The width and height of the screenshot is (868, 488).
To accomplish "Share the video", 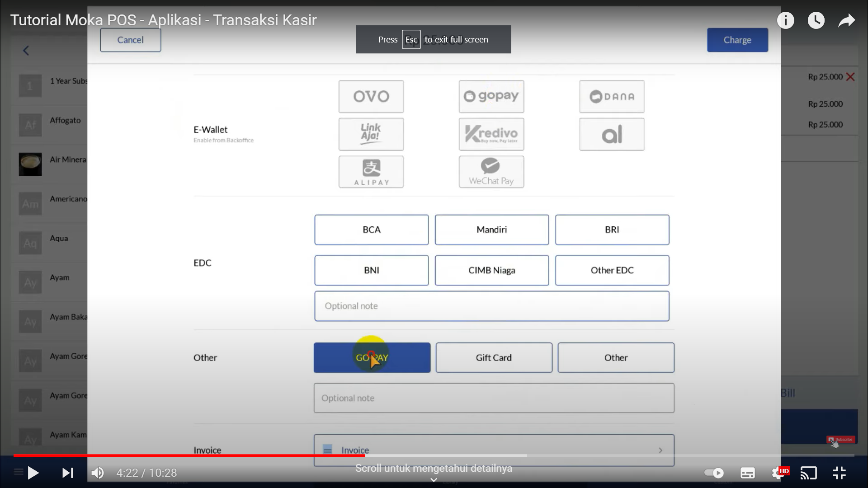I will click(847, 20).
